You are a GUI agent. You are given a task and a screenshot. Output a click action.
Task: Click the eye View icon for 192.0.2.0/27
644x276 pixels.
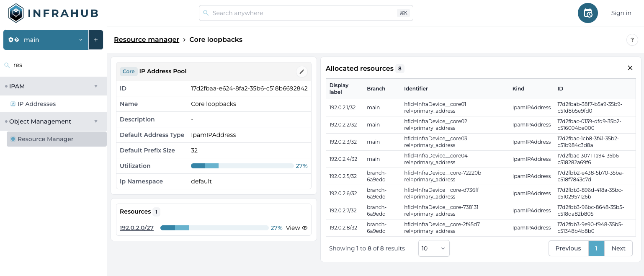click(x=305, y=228)
